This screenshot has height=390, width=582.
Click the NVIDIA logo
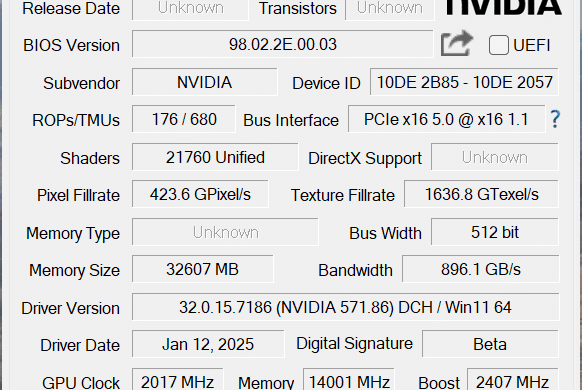pos(504,7)
